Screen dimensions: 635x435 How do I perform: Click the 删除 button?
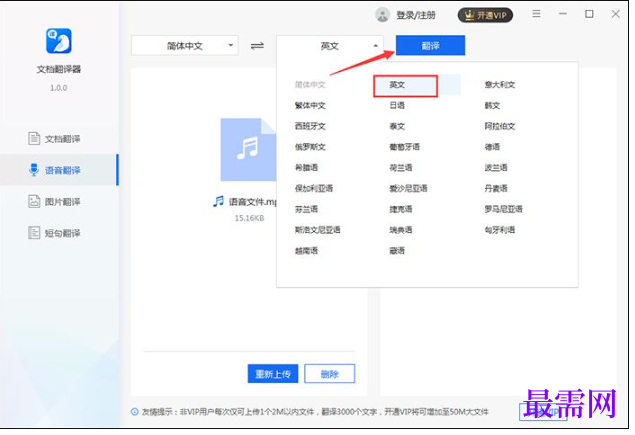[x=330, y=374]
